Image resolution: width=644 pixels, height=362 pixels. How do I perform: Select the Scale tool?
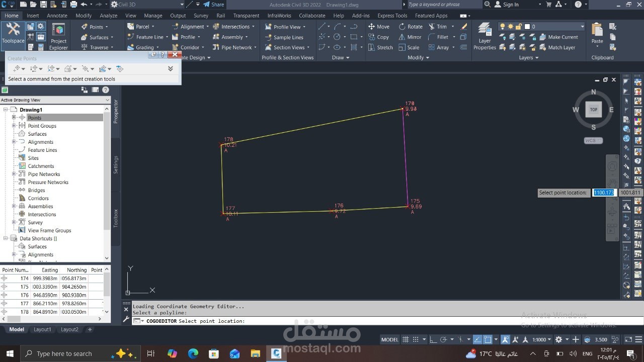[x=409, y=48]
